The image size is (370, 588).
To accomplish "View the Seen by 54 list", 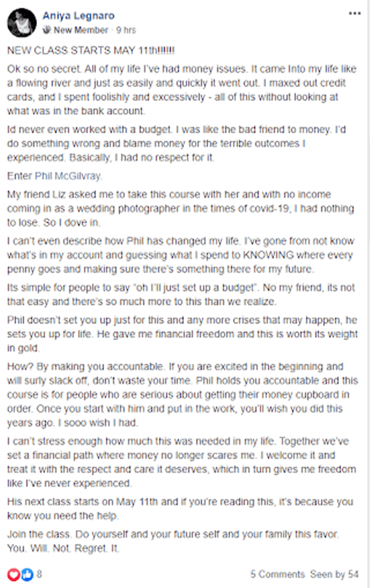I will [334, 574].
